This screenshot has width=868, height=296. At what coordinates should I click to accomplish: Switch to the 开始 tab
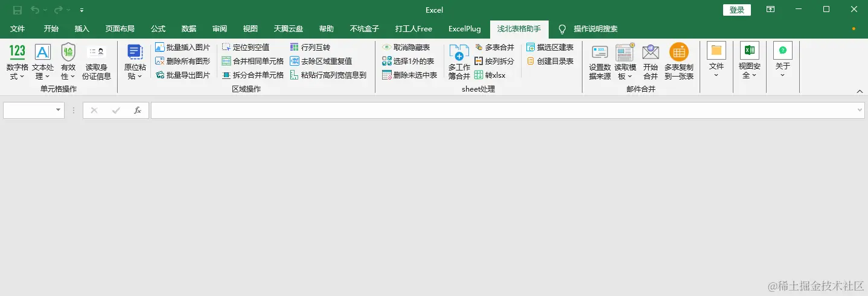(51, 29)
